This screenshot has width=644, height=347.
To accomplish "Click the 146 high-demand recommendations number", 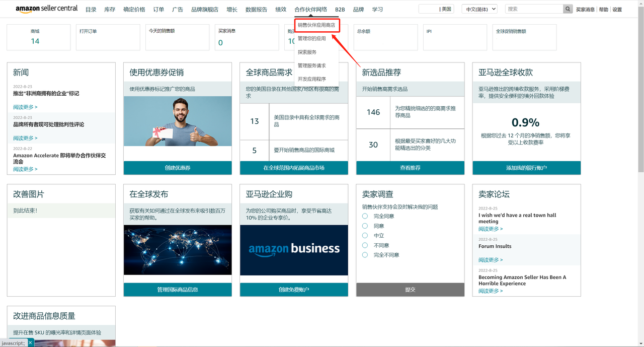I will tap(373, 112).
